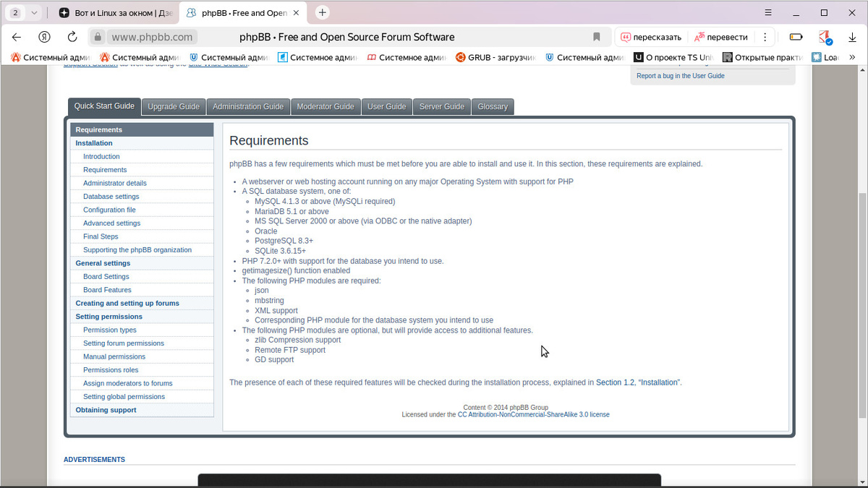Open the 'GRUB - загрузчик' bookmark
The height and width of the screenshot is (488, 868).
(x=495, y=57)
